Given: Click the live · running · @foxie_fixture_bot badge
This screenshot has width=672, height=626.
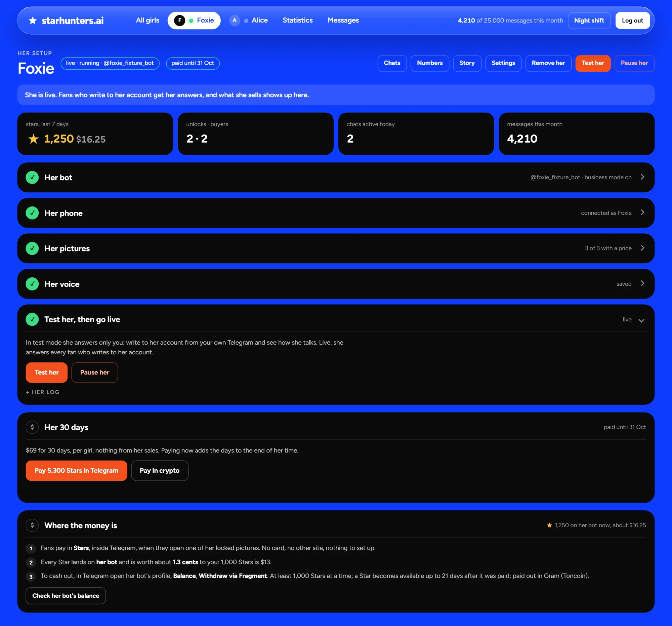Looking at the screenshot, I should 110,63.
